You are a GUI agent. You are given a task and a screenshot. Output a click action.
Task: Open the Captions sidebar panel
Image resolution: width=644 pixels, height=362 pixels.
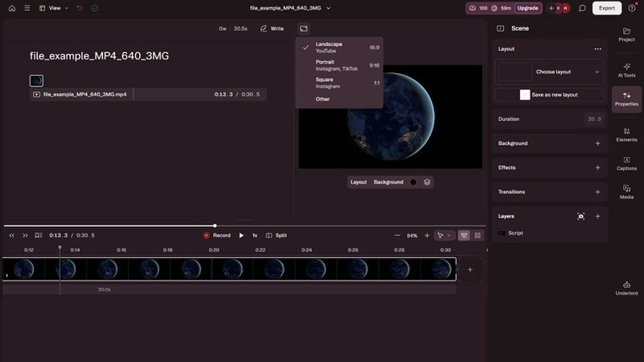tap(626, 163)
